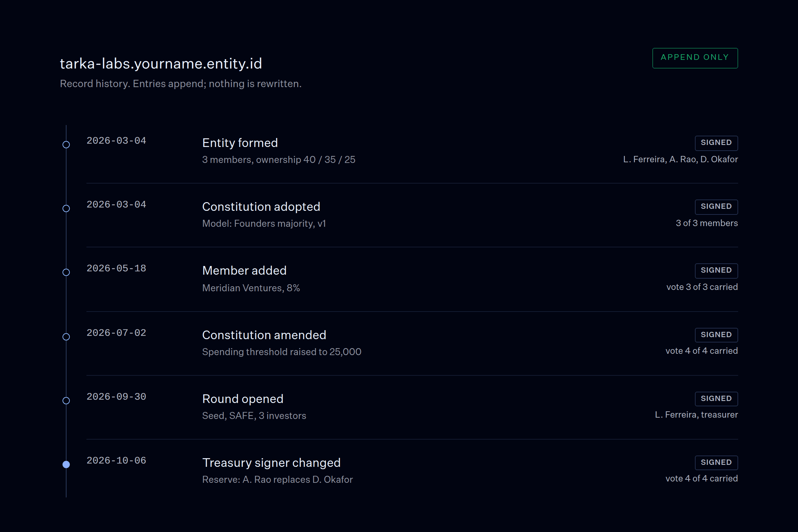
Task: Click 'Spending threshold raised to 25,000'
Action: click(282, 351)
